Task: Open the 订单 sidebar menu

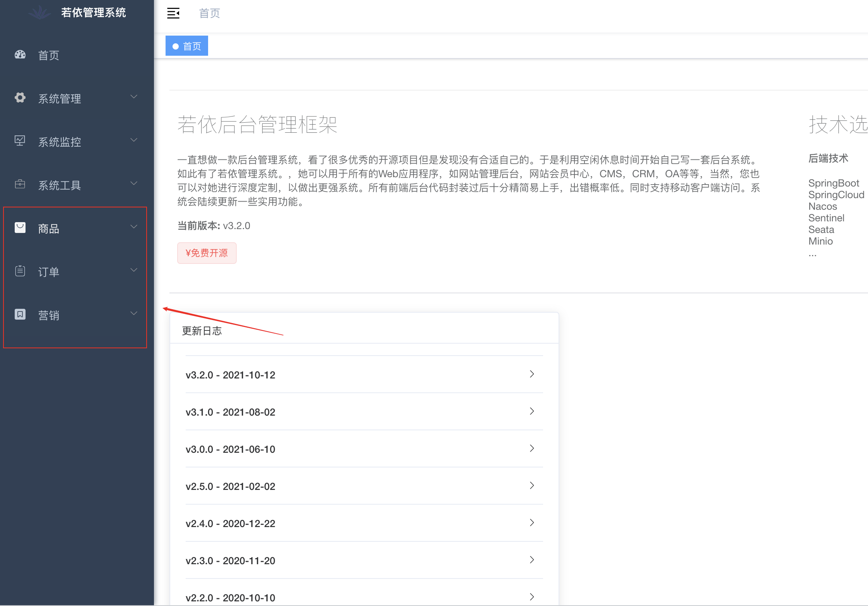Action: point(48,272)
